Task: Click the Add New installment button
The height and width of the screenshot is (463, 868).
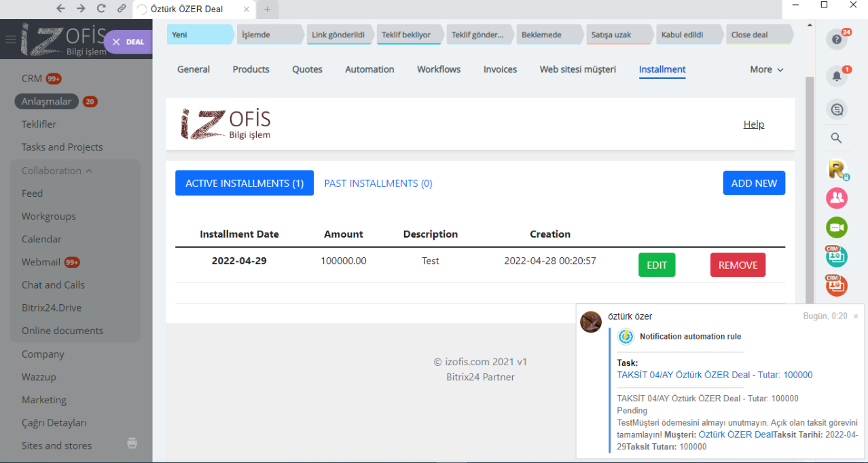Action: pyautogui.click(x=754, y=183)
